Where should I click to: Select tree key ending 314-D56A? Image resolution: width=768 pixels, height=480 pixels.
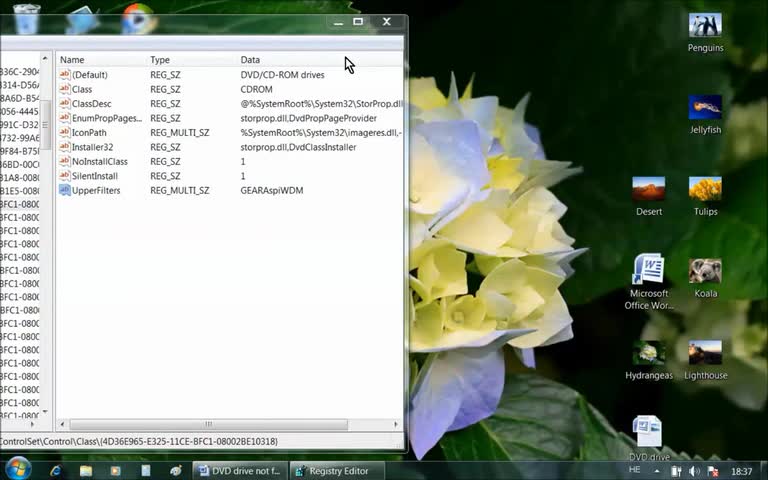[20, 85]
